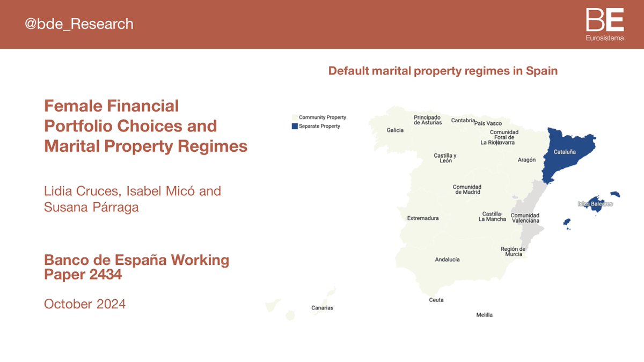Click the Comunidad Valenciana label
The height and width of the screenshot is (362, 644).
click(x=525, y=218)
